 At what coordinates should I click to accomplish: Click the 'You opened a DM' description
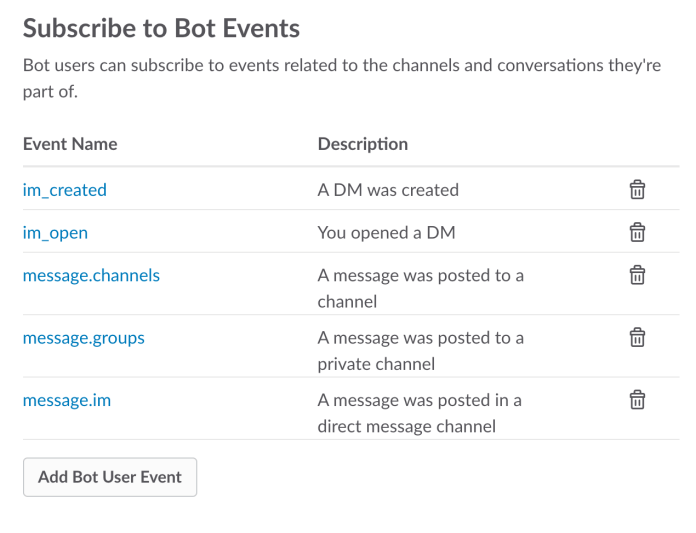386,233
